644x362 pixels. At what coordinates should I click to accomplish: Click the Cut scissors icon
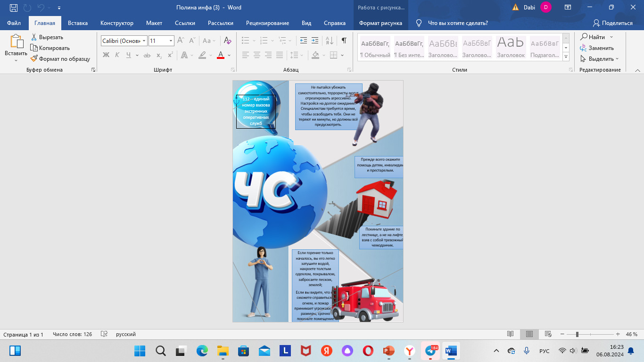click(x=34, y=37)
